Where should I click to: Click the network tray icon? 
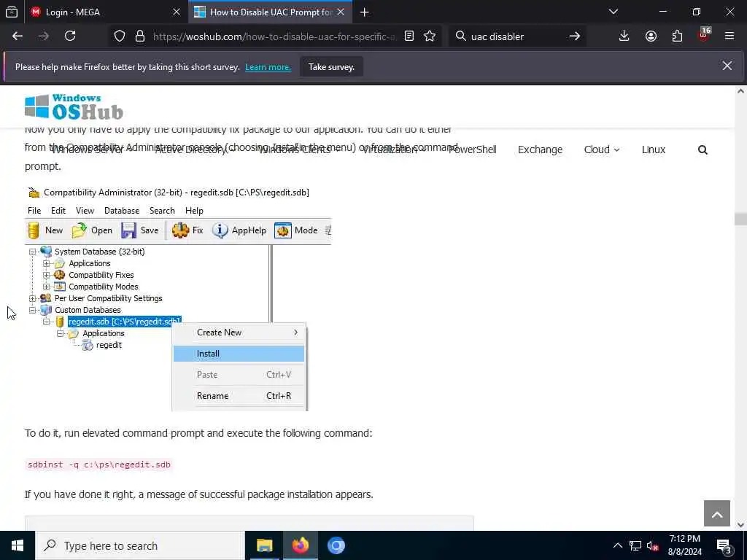coord(635,545)
